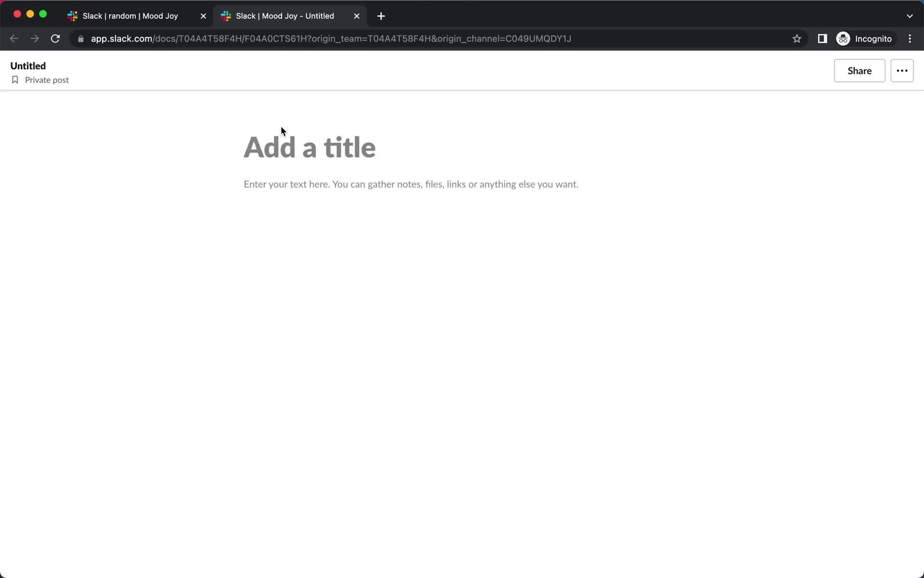This screenshot has width=924, height=578.
Task: Toggle the browser bookmark star icon
Action: tap(797, 39)
